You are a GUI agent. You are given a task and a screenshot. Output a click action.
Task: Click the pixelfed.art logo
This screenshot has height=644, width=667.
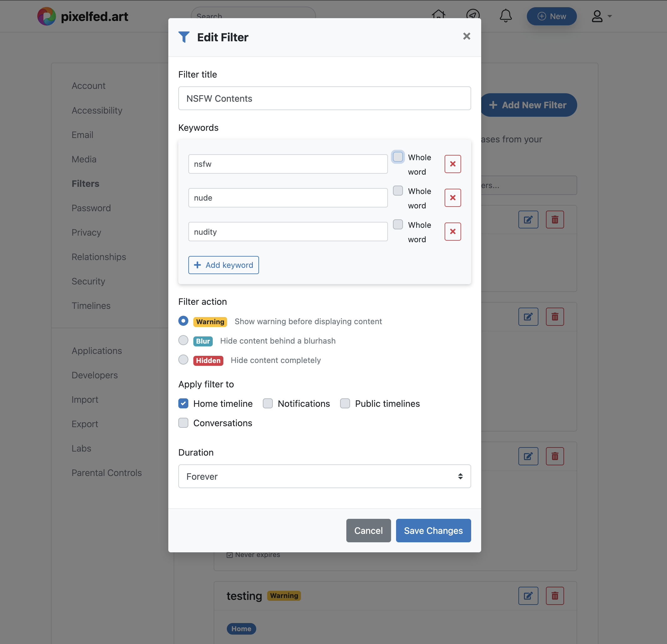[83, 16]
